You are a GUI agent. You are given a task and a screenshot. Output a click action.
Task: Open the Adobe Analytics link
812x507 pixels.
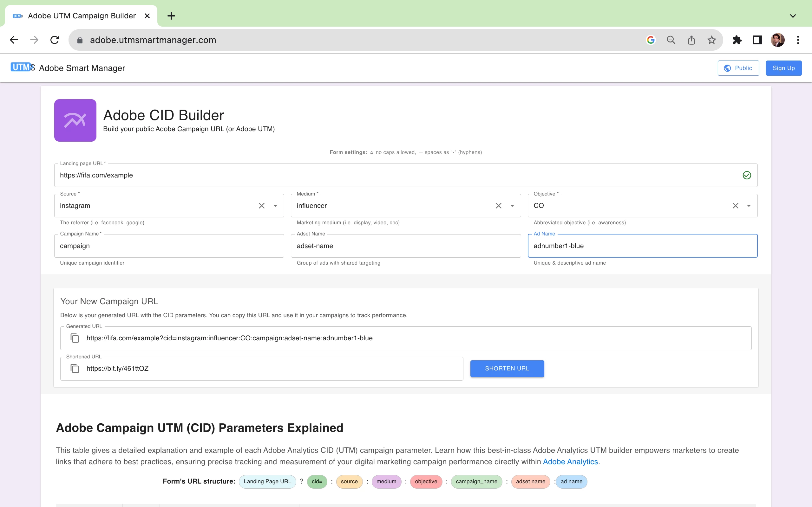[x=570, y=462]
